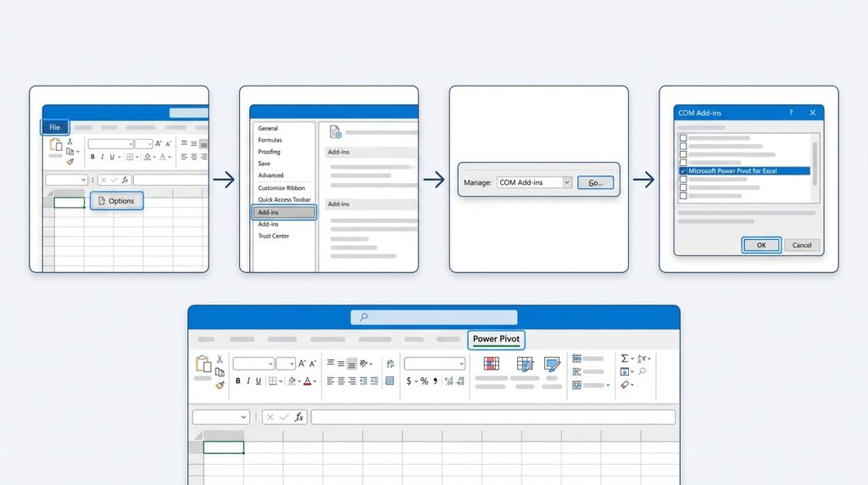Apply Comma Style in bottom Excel window
Viewport: 868px width, 485px height.
pos(435,381)
